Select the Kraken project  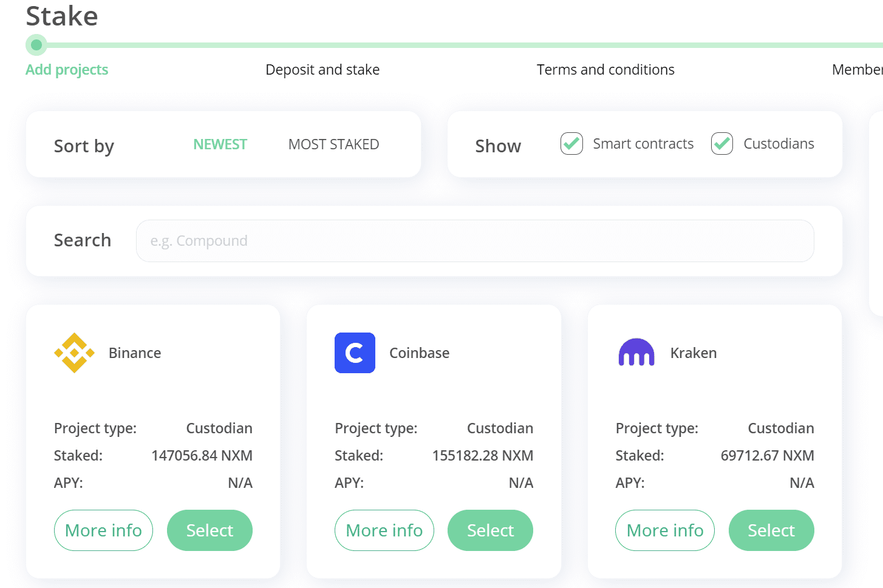[771, 530]
